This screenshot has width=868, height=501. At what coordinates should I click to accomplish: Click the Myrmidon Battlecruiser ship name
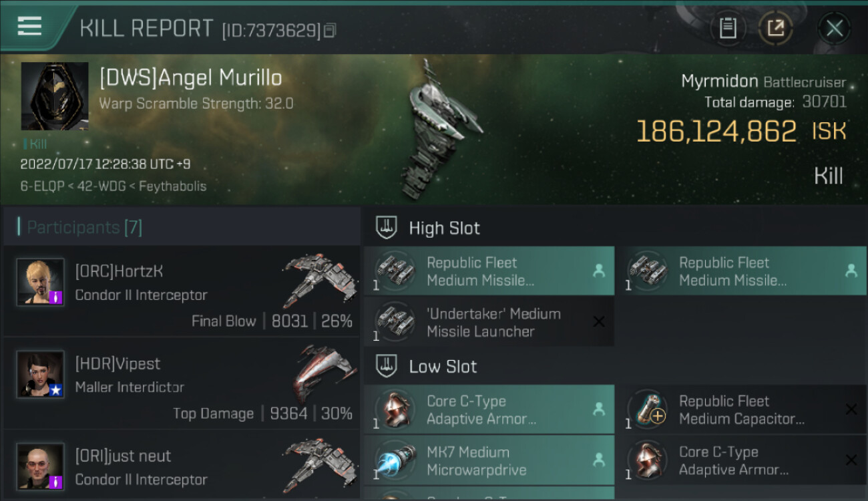coord(763,81)
